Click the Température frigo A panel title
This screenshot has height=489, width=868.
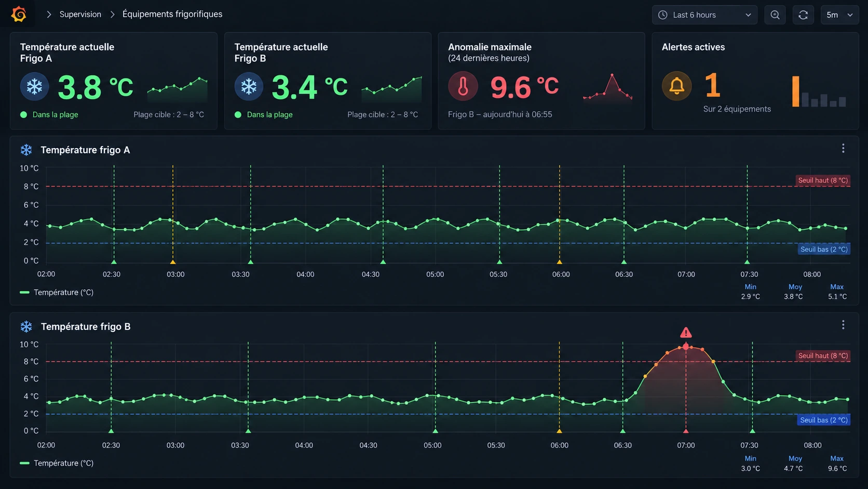click(x=85, y=150)
